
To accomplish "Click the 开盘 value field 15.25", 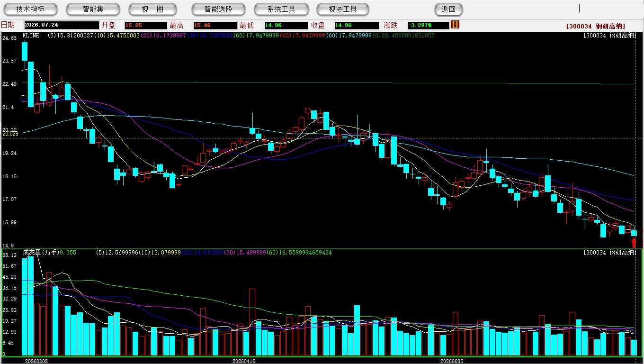I will (x=146, y=25).
